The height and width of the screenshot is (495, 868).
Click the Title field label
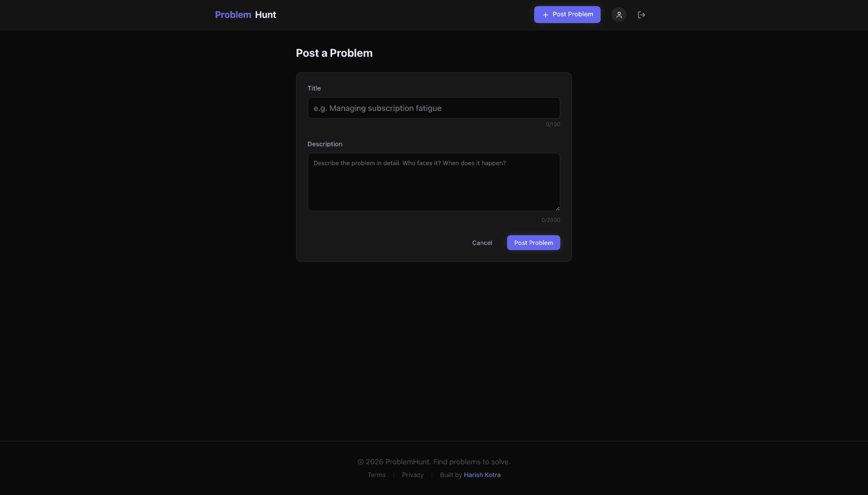click(x=314, y=88)
